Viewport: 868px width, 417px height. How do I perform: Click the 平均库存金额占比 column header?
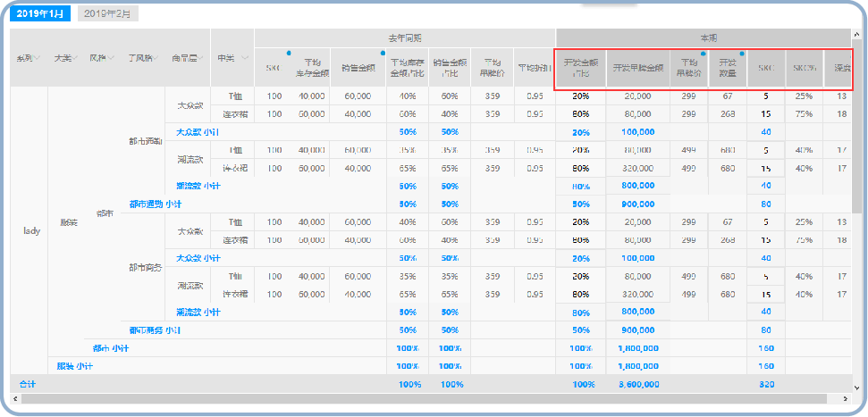408,68
